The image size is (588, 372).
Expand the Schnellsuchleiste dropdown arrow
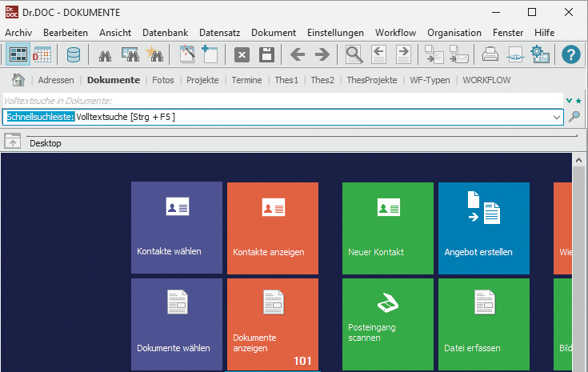pyautogui.click(x=557, y=117)
